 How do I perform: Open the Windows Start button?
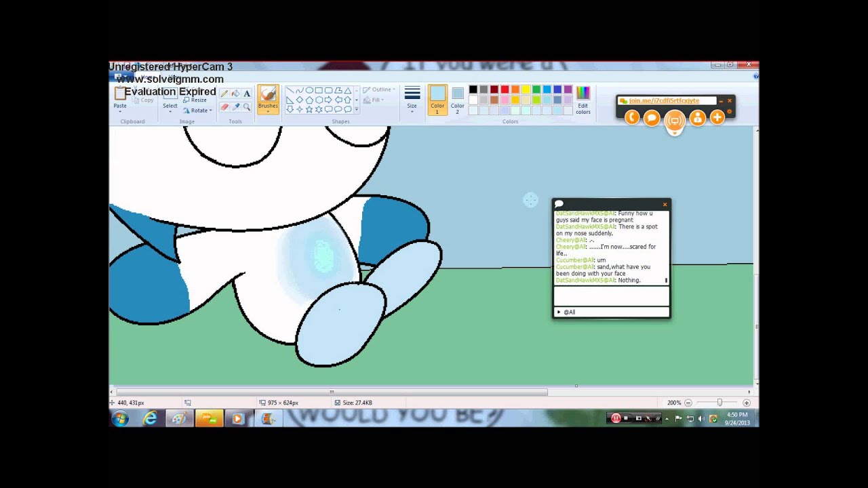pos(121,419)
